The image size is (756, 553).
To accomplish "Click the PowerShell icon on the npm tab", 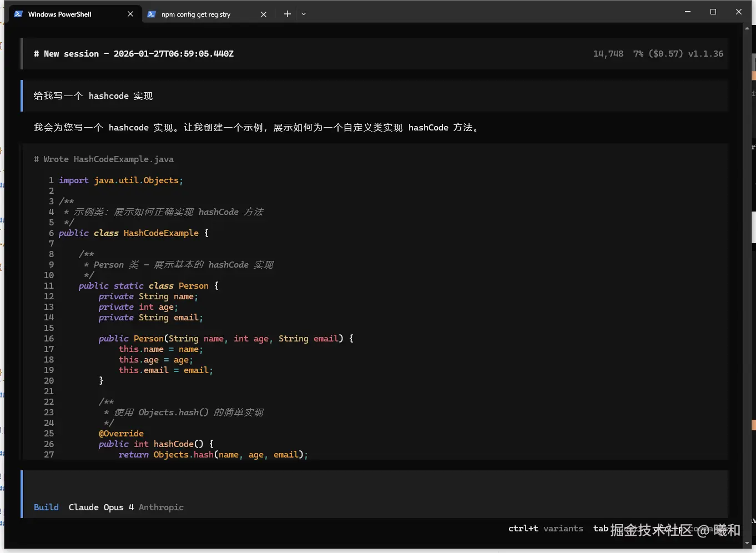I will coord(151,14).
